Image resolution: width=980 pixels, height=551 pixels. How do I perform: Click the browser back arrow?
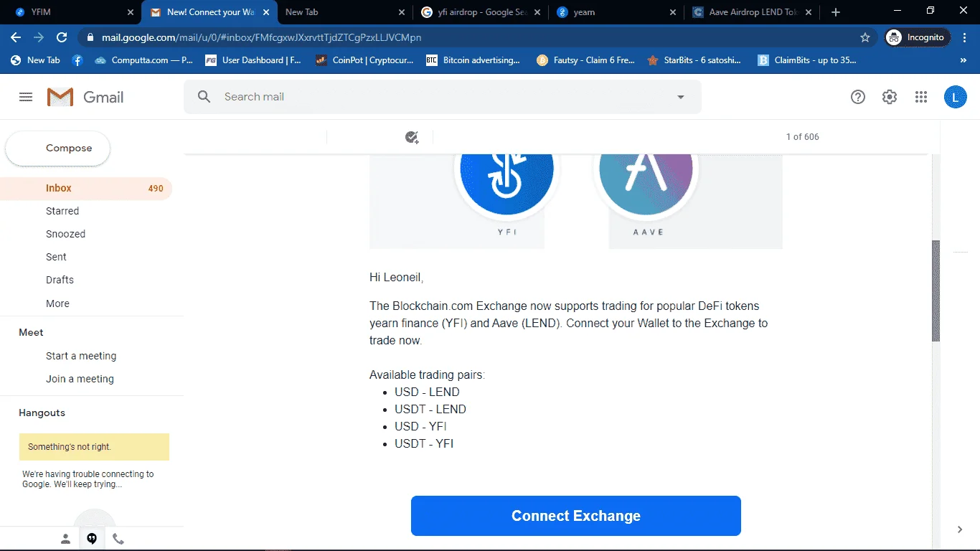pos(16,37)
